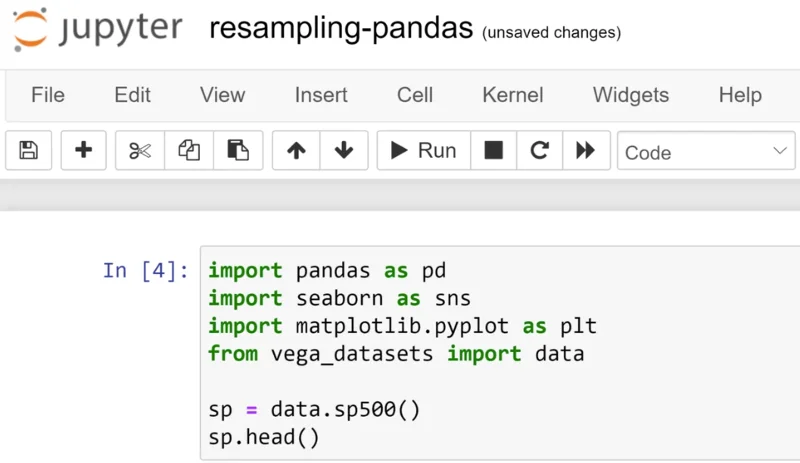
Task: Open the Widgets menu
Action: point(631,95)
